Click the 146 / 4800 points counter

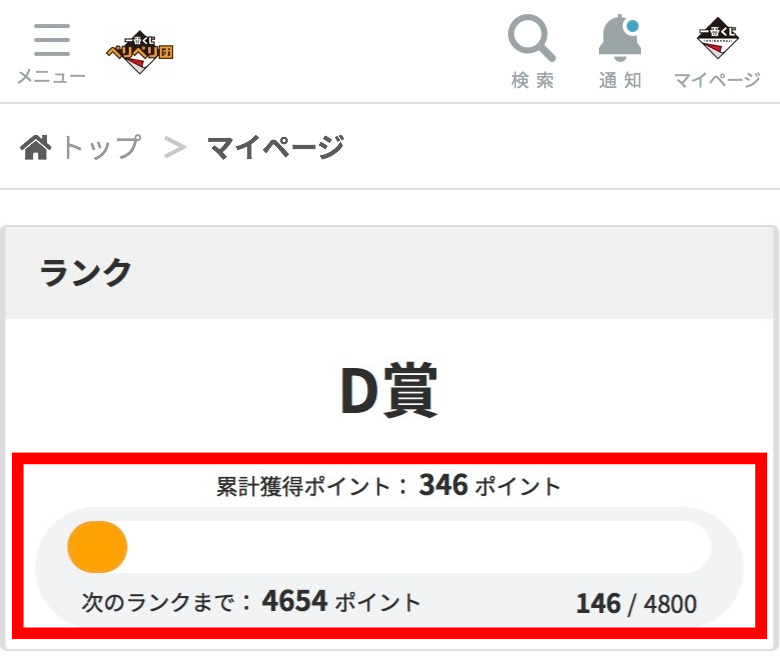coord(636,604)
